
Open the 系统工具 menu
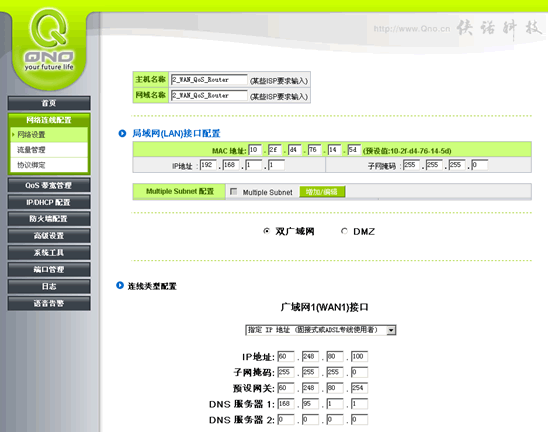tap(49, 252)
